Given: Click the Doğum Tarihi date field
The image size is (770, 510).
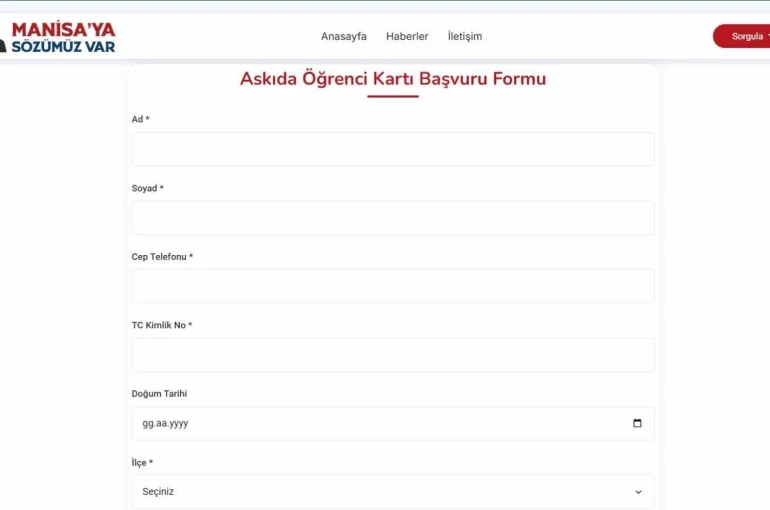Looking at the screenshot, I should pyautogui.click(x=393, y=424).
